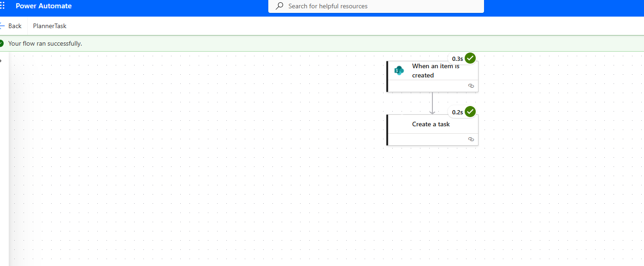The height and width of the screenshot is (266, 644).
Task: Click the PlannerTask flow name
Action: tap(50, 26)
